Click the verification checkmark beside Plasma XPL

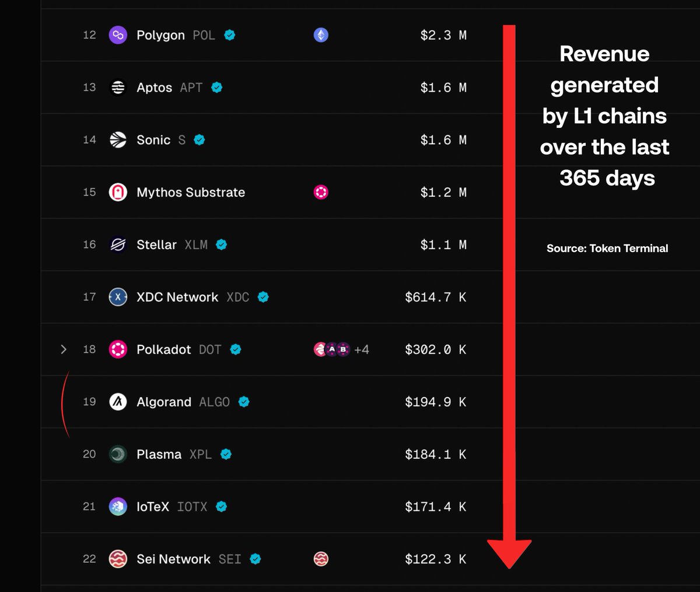pyautogui.click(x=226, y=454)
